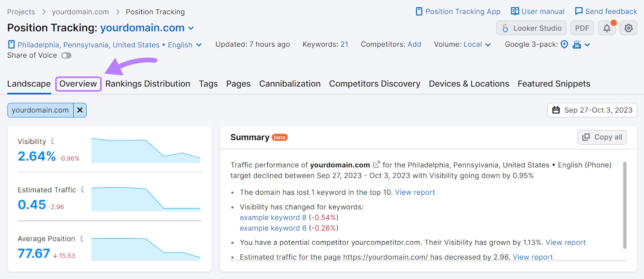Open yourdomain.com external link in Summary
The width and height of the screenshot is (644, 279).
point(376,164)
